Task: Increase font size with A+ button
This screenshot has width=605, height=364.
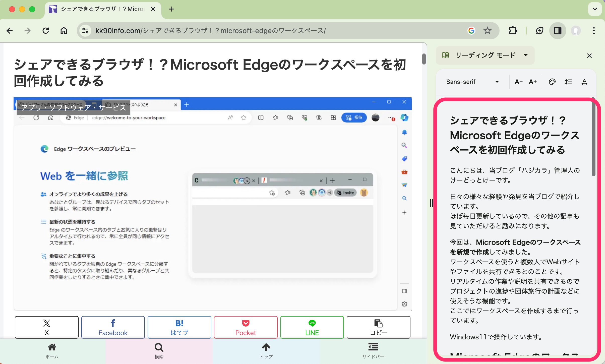Action: 532,82
